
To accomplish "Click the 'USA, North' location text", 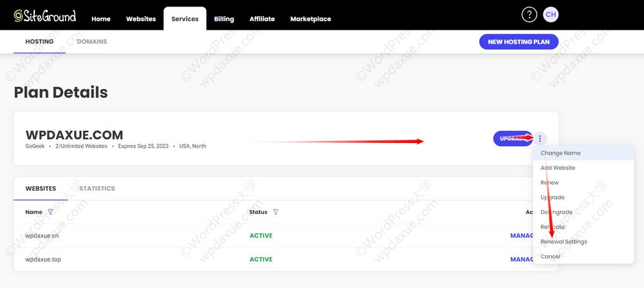I will [193, 146].
